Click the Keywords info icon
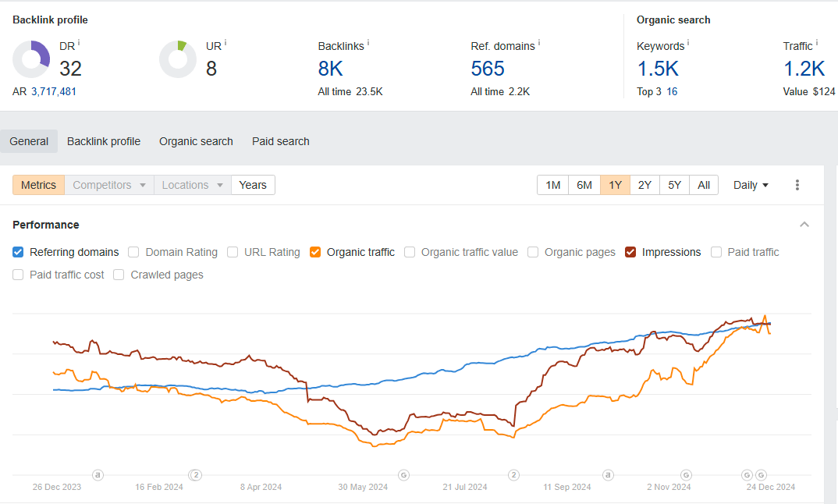The height and width of the screenshot is (504, 838). (688, 44)
